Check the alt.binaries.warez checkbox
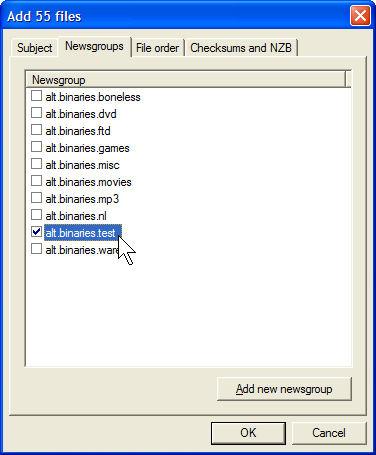 pos(36,249)
